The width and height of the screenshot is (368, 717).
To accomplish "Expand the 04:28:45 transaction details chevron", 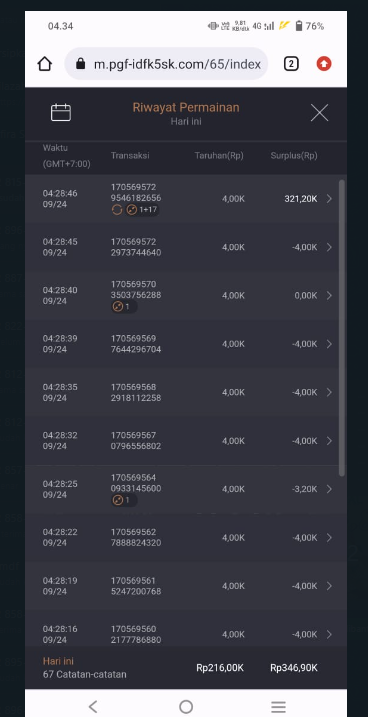I will (329, 247).
